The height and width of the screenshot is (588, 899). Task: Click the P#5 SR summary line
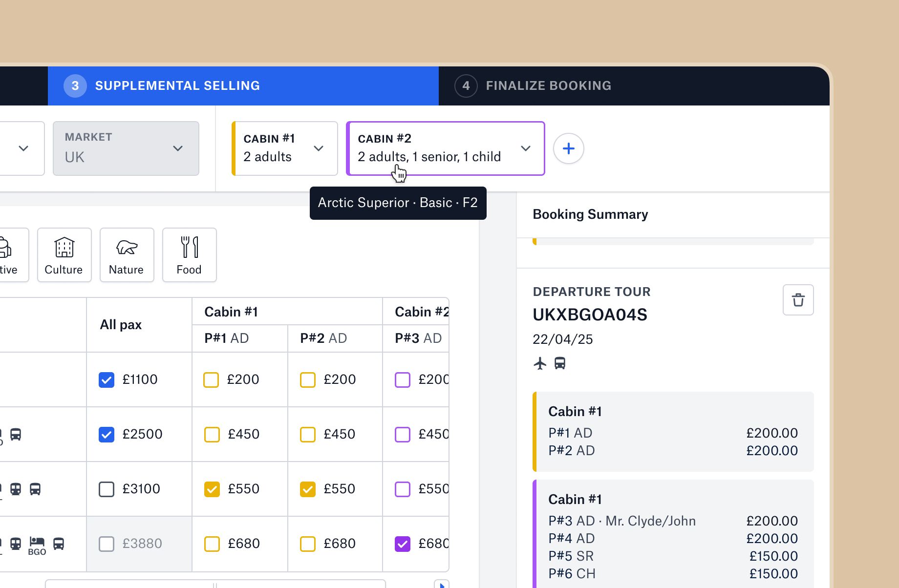(673, 556)
